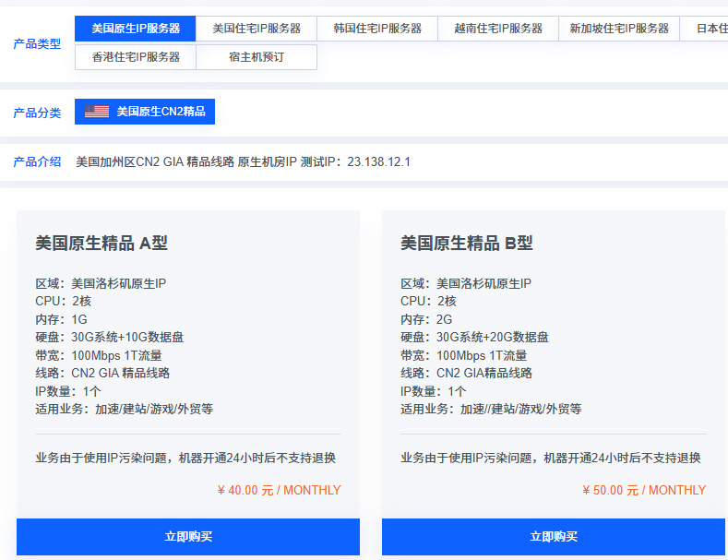The image size is (728, 560).
Task: Click the 产品类型 row label
Action: [37, 43]
